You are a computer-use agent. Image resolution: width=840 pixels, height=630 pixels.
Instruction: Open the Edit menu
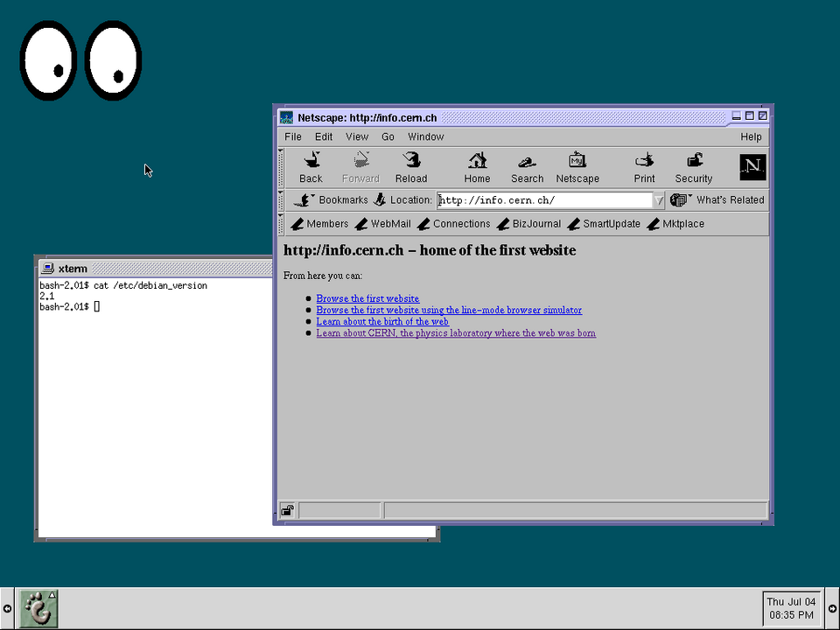tap(324, 136)
